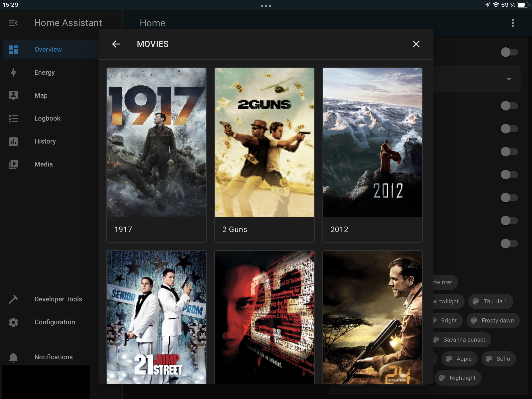
Task: Open the History menu item
Action: pyautogui.click(x=51, y=141)
